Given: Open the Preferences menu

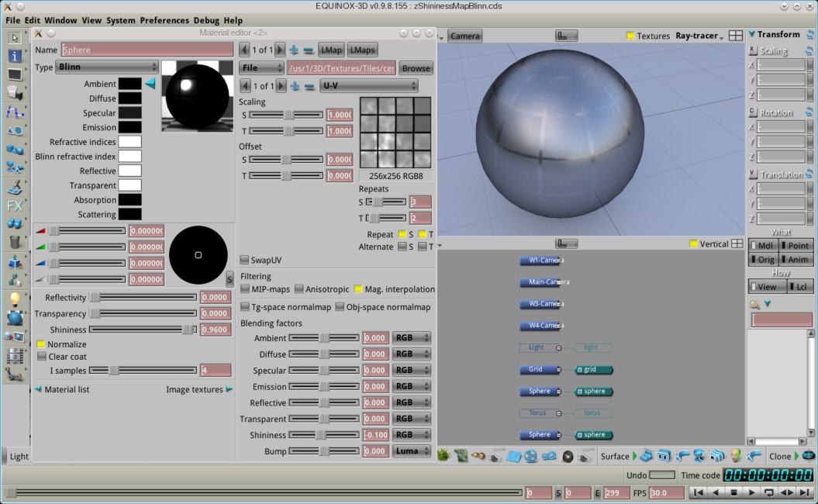Looking at the screenshot, I should (x=164, y=20).
